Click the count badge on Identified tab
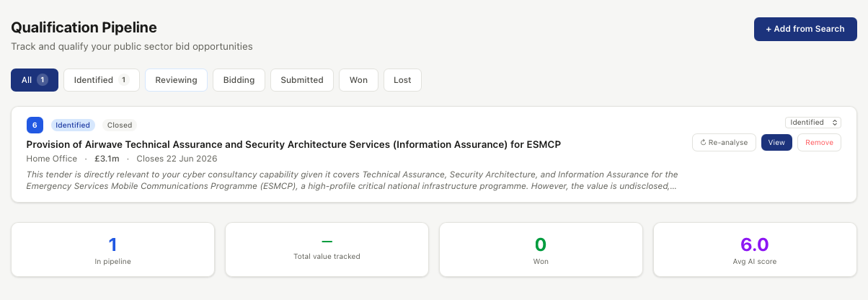 [x=123, y=80]
